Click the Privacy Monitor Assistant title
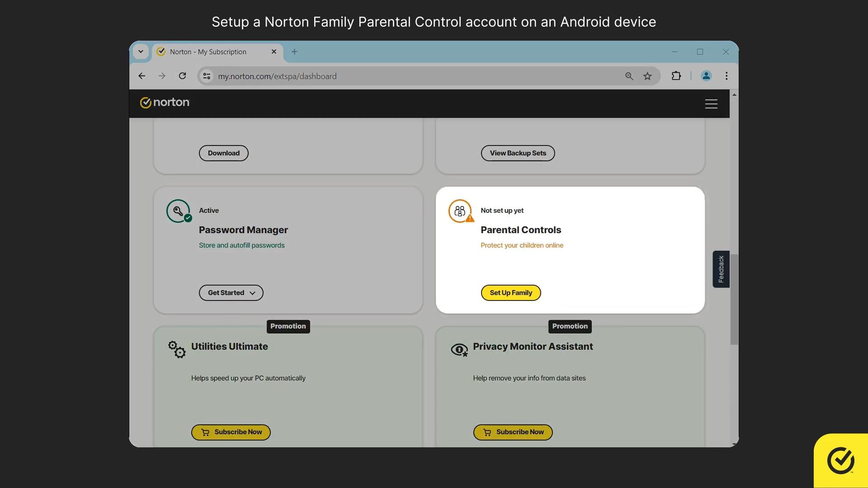 pyautogui.click(x=533, y=347)
